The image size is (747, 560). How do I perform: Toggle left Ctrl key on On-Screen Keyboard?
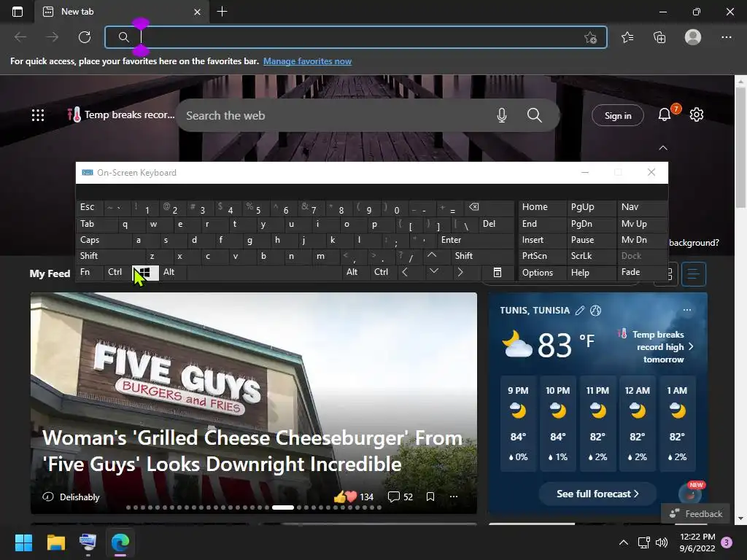coord(117,273)
